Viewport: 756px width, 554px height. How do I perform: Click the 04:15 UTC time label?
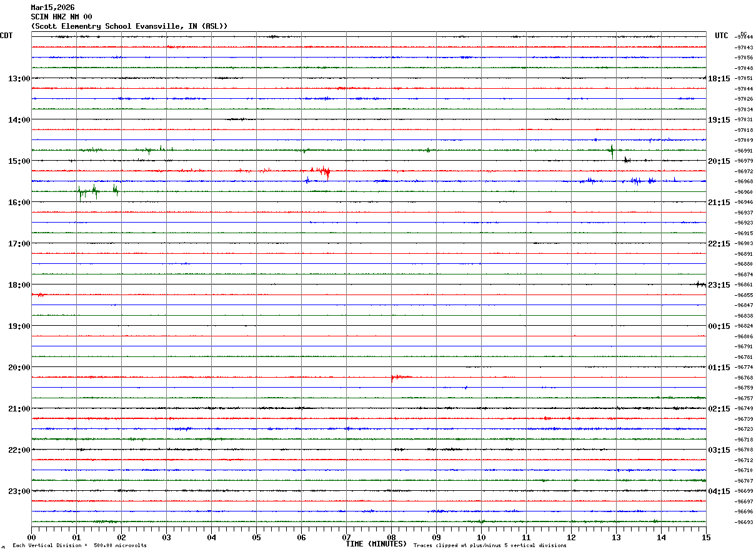pos(719,491)
